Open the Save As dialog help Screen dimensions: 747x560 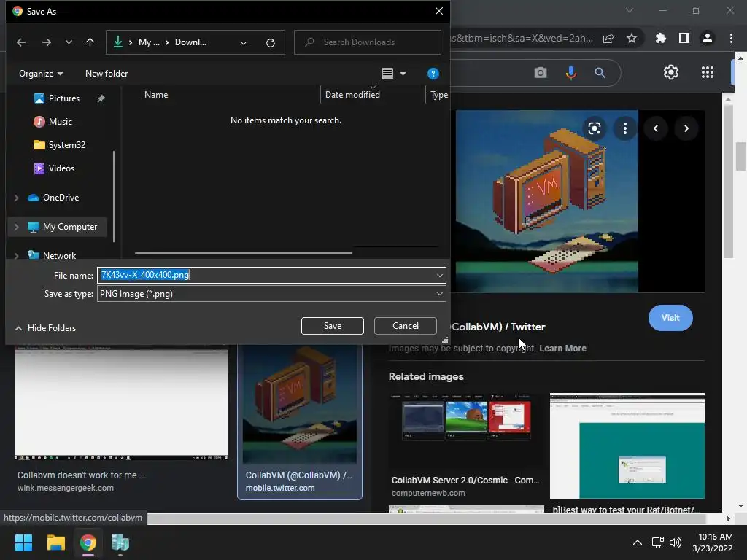click(433, 74)
